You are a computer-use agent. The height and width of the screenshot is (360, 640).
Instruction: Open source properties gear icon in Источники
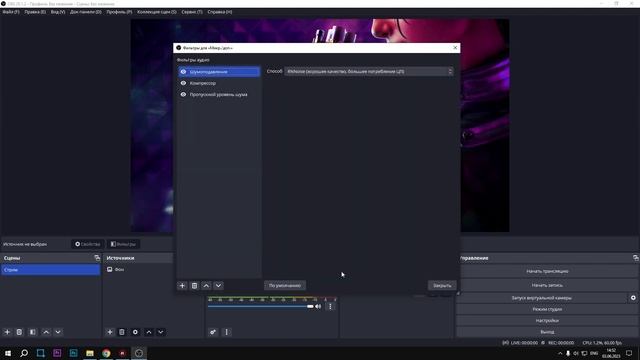tap(135, 332)
